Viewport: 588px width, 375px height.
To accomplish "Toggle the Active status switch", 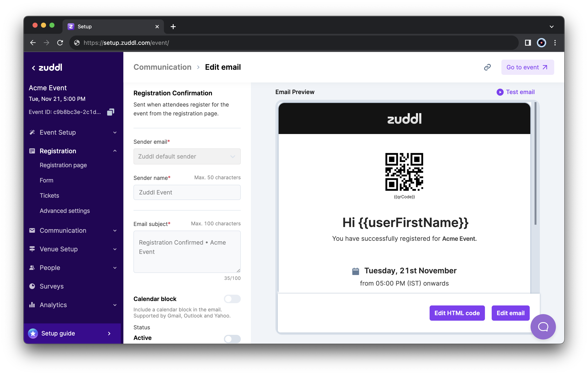I will click(232, 339).
